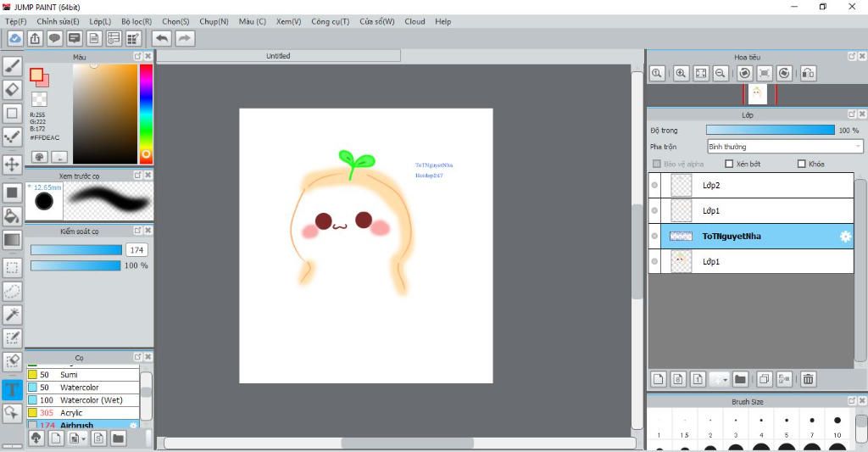Select the Brush tool
868x452 pixels.
[x=12, y=66]
